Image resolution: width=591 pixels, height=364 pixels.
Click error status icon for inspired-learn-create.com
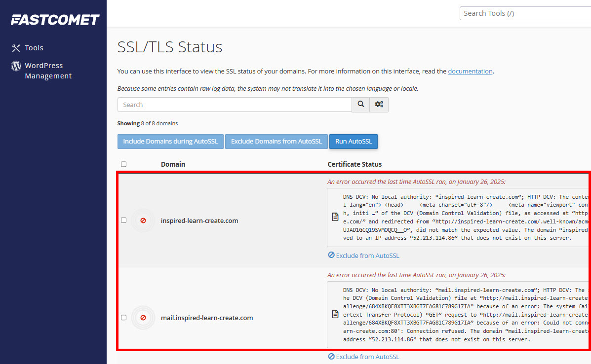[143, 220]
